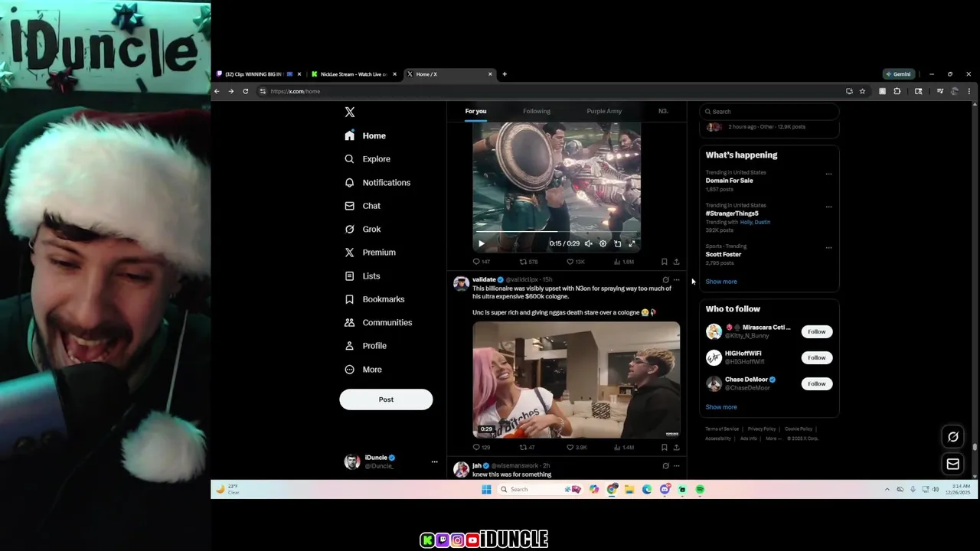Follow HIGHoffWiFi account
This screenshot has height=551, width=980.
817,357
